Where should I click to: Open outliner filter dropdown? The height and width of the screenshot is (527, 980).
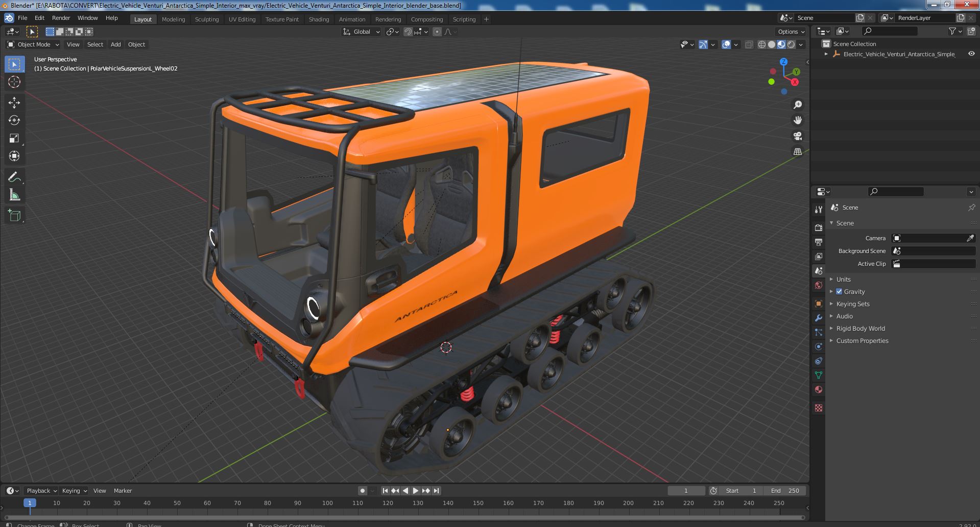tap(955, 32)
